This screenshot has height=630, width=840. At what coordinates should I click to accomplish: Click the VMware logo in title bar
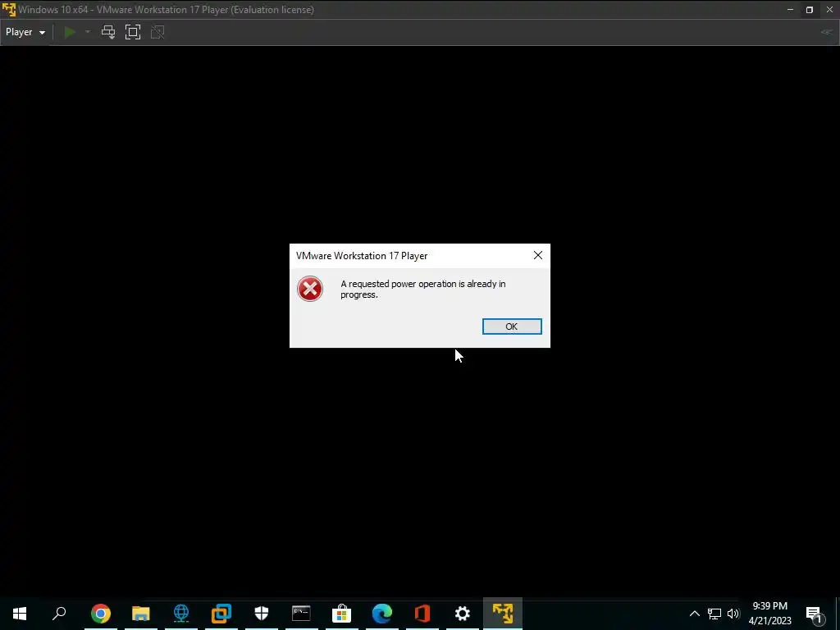(8, 10)
